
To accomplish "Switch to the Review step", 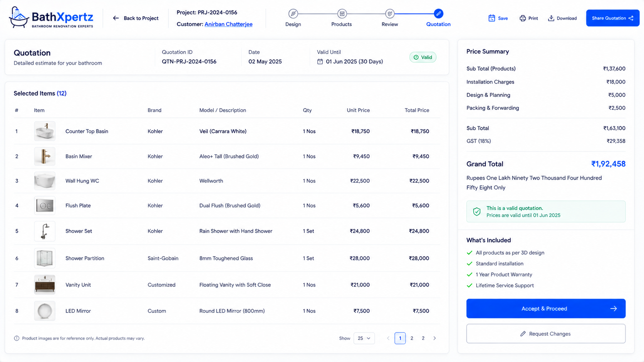I will (390, 18).
